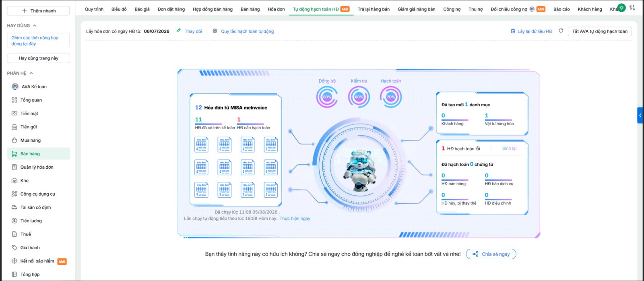
Task: Open the settings sliders icon at top right
Action: pos(632,8)
